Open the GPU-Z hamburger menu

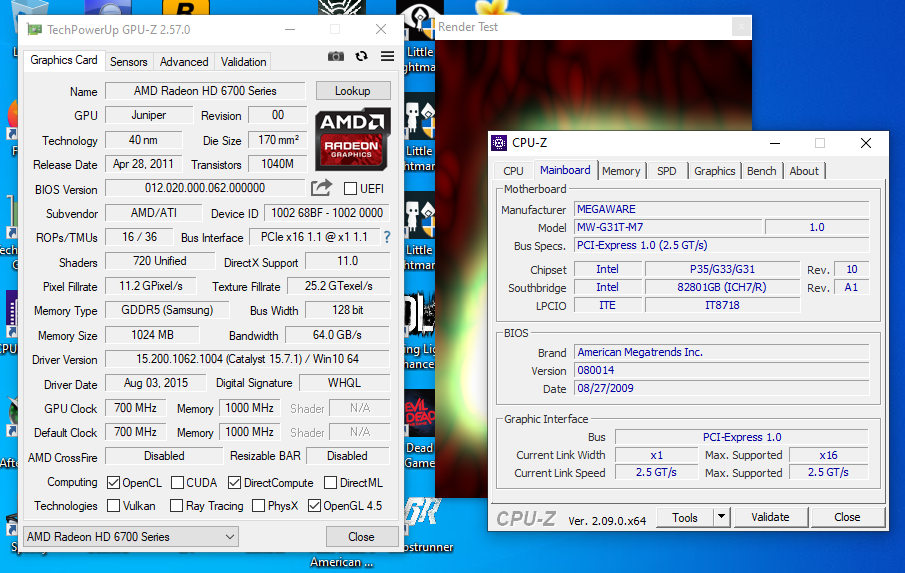click(387, 56)
